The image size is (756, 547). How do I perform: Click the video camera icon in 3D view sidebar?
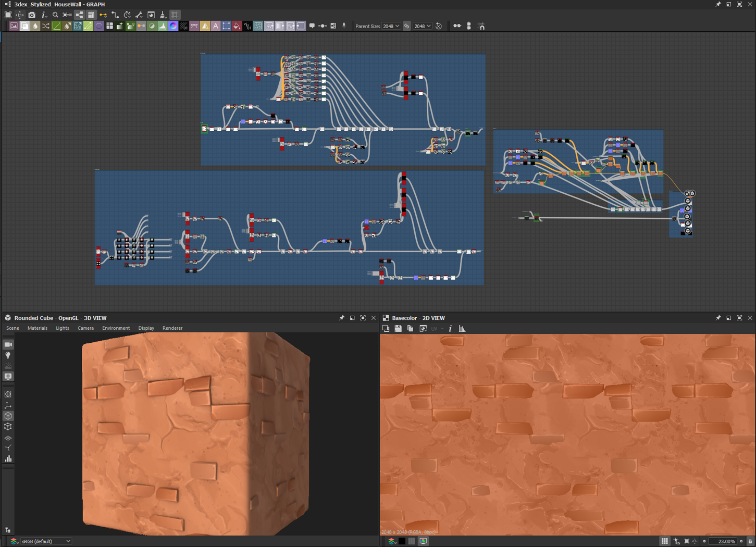click(x=8, y=344)
